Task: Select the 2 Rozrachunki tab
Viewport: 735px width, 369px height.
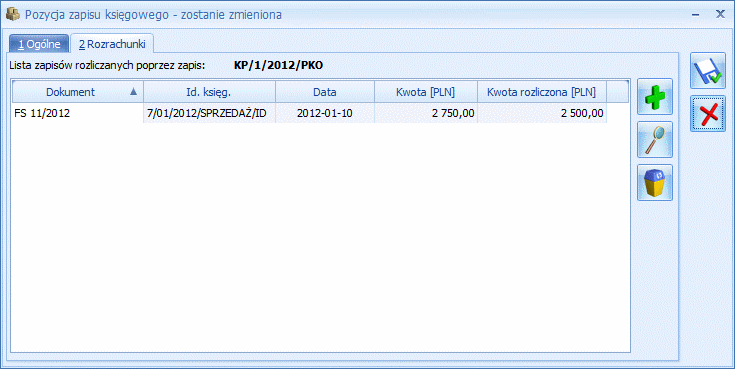Action: 112,45
